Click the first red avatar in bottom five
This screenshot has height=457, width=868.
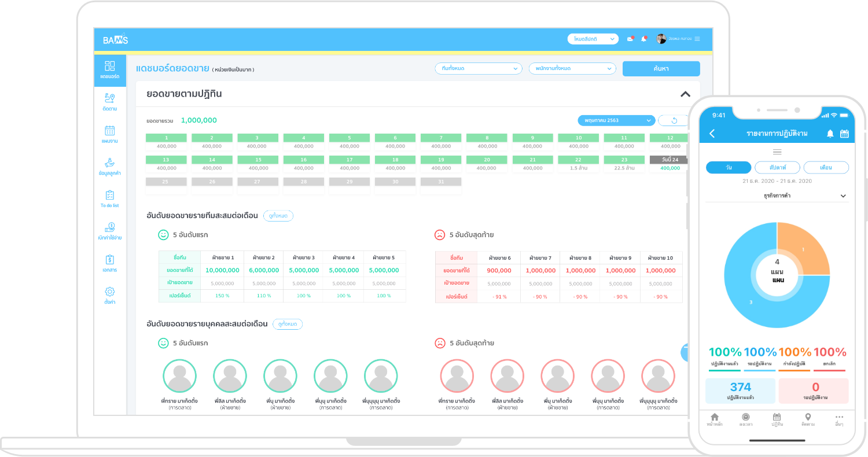[x=457, y=376]
